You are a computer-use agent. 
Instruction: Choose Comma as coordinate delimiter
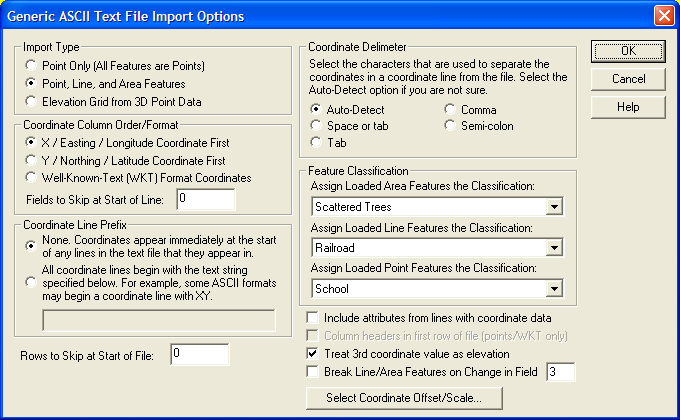tap(452, 109)
